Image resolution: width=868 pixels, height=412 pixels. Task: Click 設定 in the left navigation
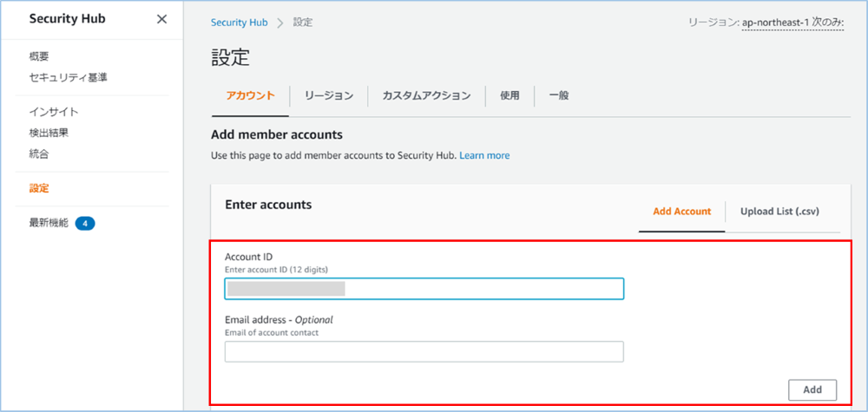pos(39,188)
